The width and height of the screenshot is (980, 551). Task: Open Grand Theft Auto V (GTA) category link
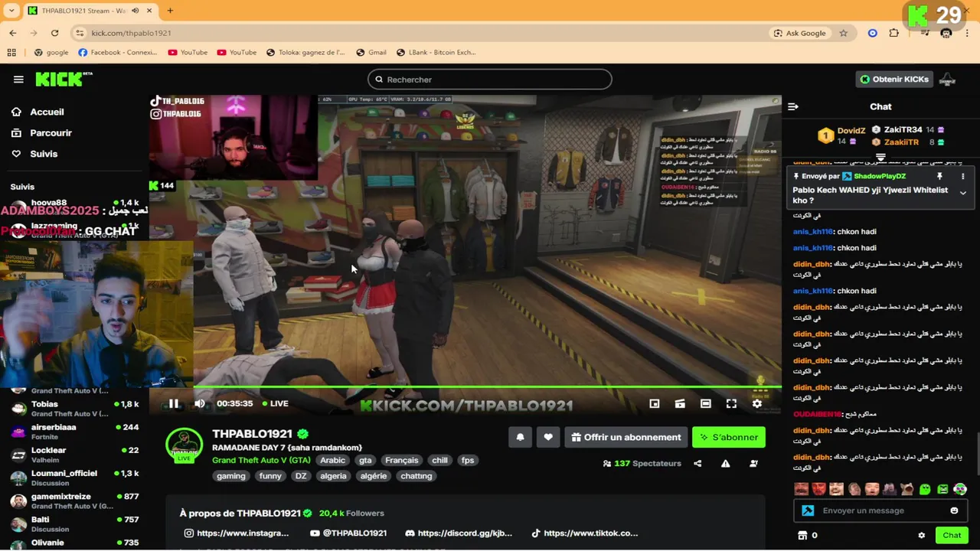[261, 460]
